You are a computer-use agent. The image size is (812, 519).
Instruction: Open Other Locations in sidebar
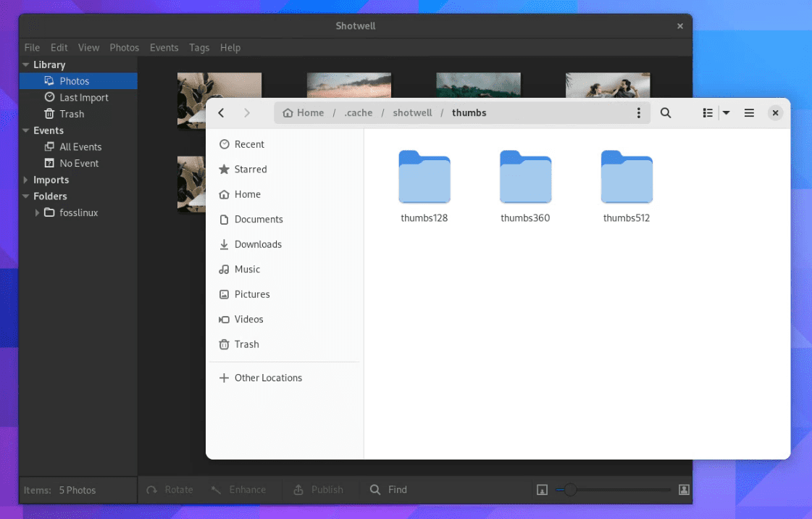tap(284, 378)
